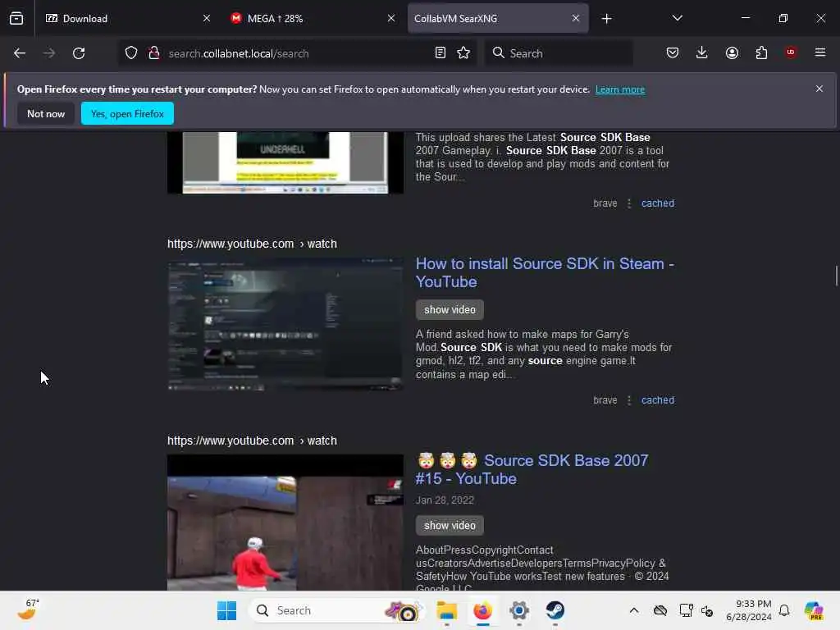
Task: Choose Yes, open Firefox
Action: [127, 113]
